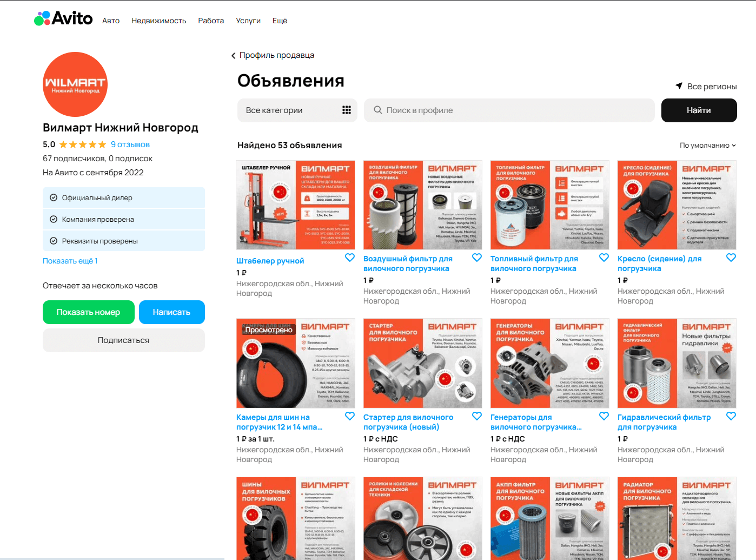The width and height of the screenshot is (756, 560).
Task: Click the Wilmart seller avatar
Action: [75, 84]
